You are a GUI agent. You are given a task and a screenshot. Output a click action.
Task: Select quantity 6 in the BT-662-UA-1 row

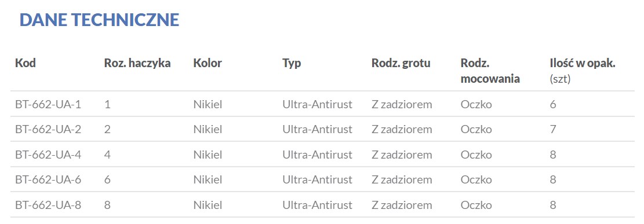pos(553,104)
